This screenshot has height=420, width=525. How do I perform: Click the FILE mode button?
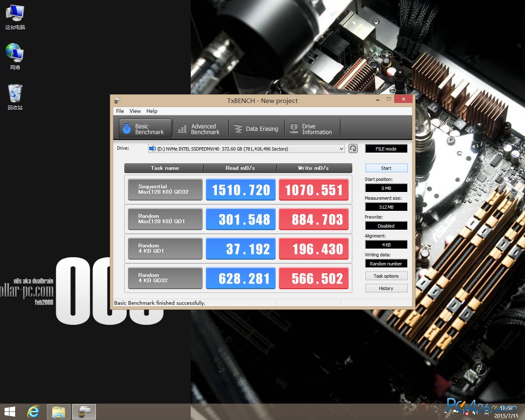[x=386, y=148]
